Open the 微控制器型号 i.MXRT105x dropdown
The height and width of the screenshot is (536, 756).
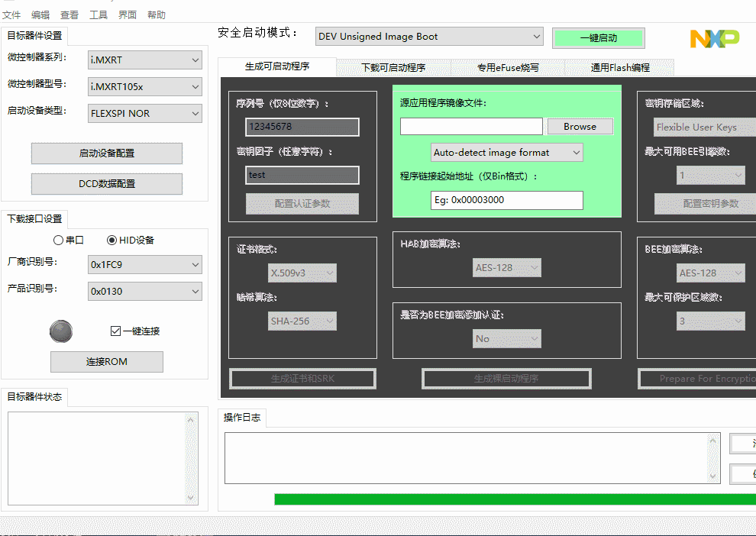pyautogui.click(x=144, y=87)
